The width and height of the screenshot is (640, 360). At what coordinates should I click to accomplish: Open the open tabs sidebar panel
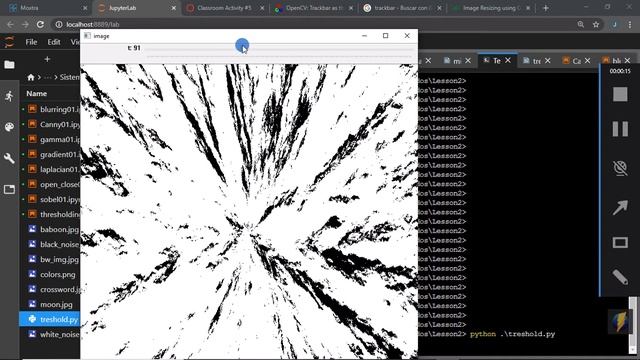pos(9,189)
